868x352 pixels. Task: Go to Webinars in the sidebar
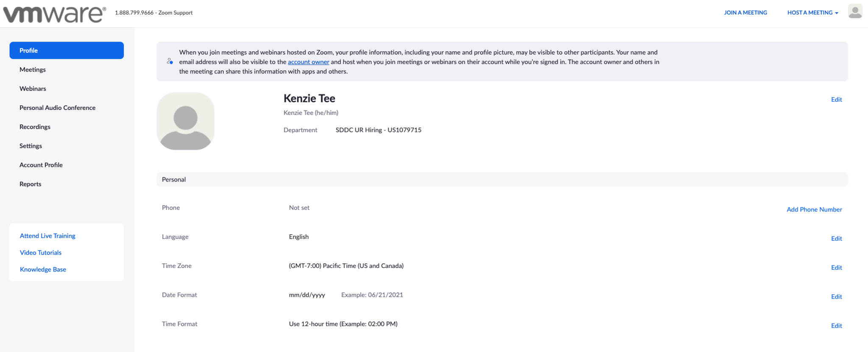click(33, 89)
